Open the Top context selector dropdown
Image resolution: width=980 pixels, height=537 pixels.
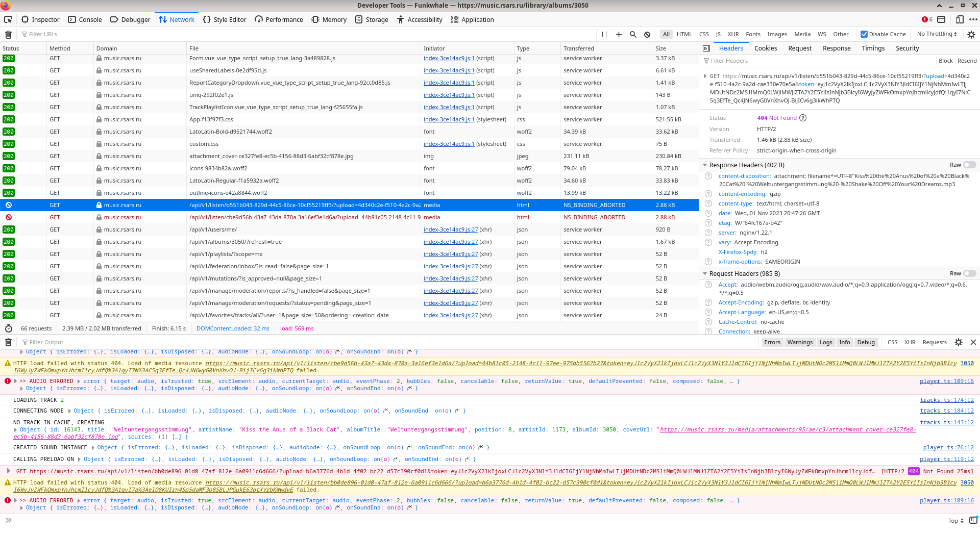[x=955, y=521]
